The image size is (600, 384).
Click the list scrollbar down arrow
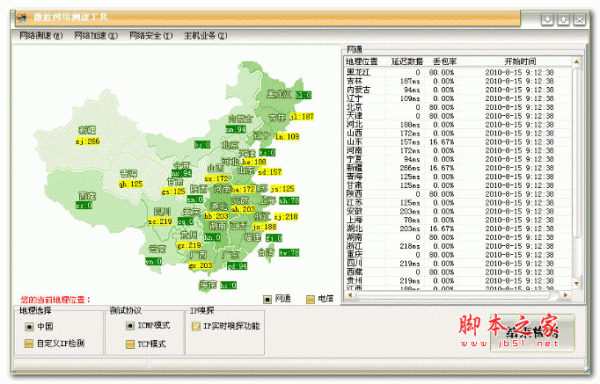coord(576,284)
